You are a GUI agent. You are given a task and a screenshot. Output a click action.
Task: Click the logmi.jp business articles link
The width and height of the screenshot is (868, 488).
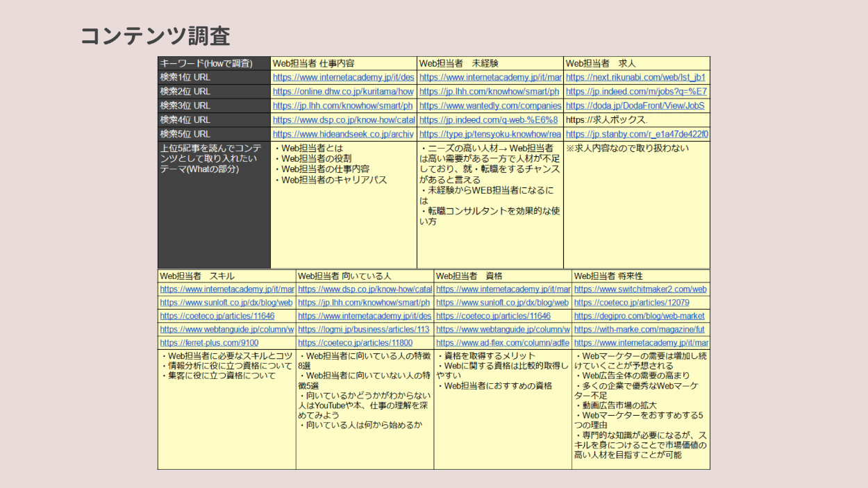coord(364,330)
